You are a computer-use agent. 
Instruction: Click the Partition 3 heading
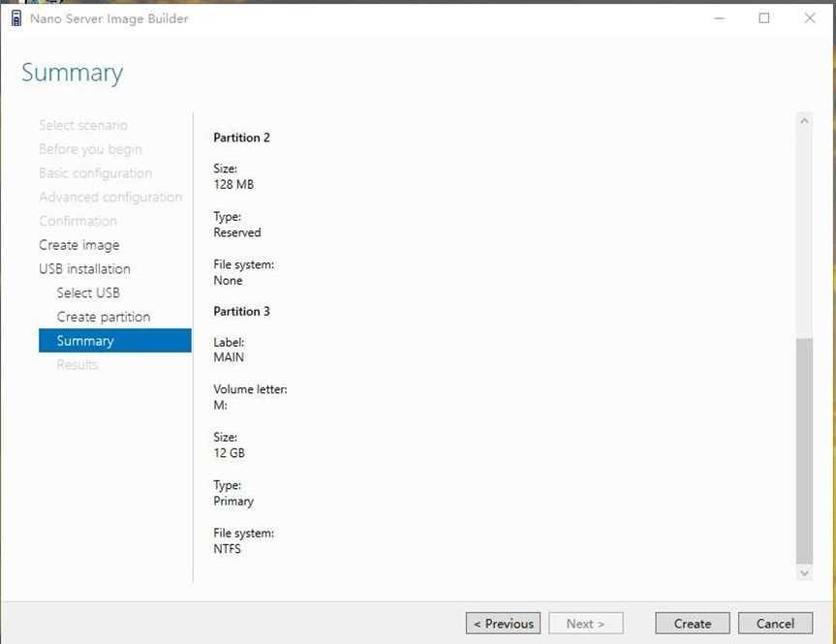click(241, 311)
